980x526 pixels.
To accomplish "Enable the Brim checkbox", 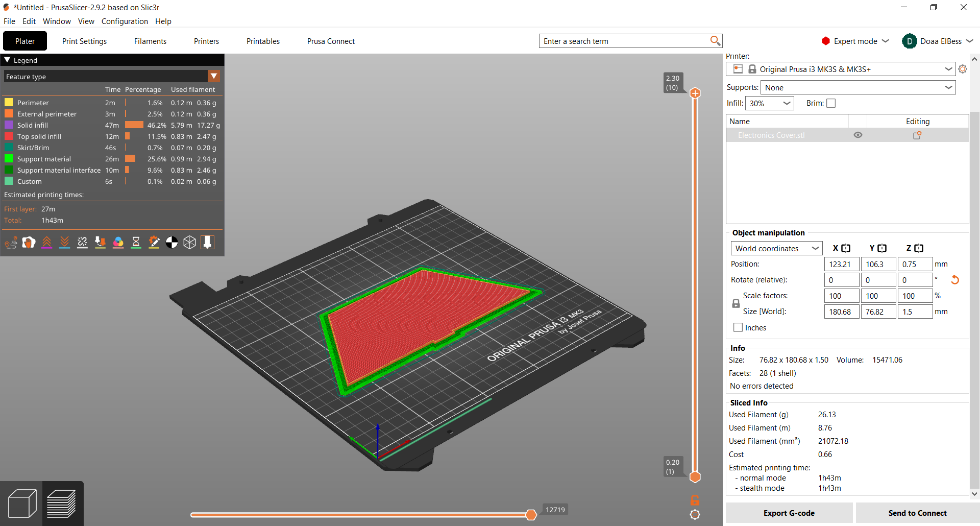I will coord(831,103).
